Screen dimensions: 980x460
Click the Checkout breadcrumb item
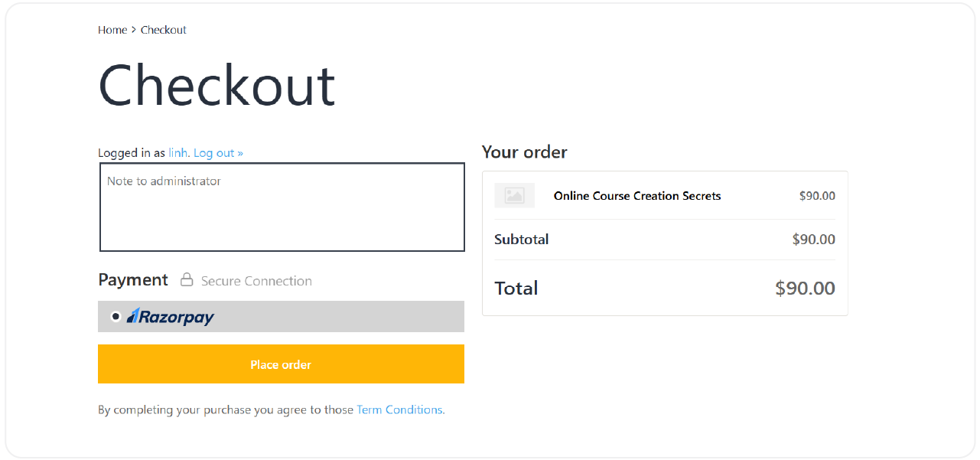pyautogui.click(x=164, y=30)
